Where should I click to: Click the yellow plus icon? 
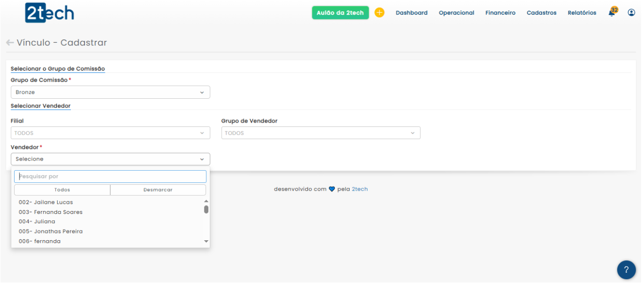[x=379, y=13]
